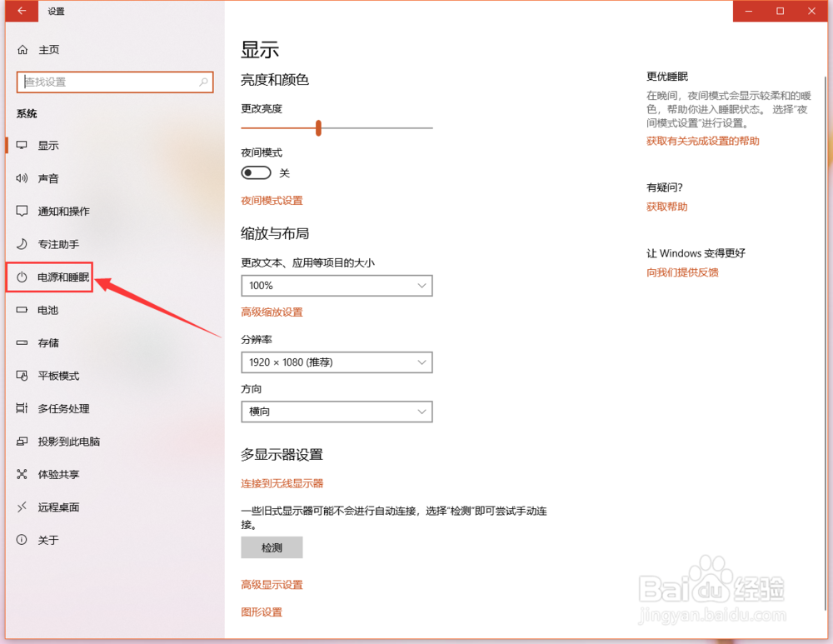Open the 主页 home icon
Screen dimensions: 833x644
(22, 49)
